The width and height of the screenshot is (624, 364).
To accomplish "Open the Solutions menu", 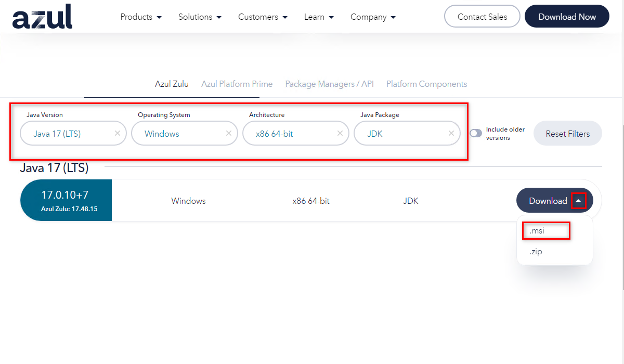I will click(200, 17).
